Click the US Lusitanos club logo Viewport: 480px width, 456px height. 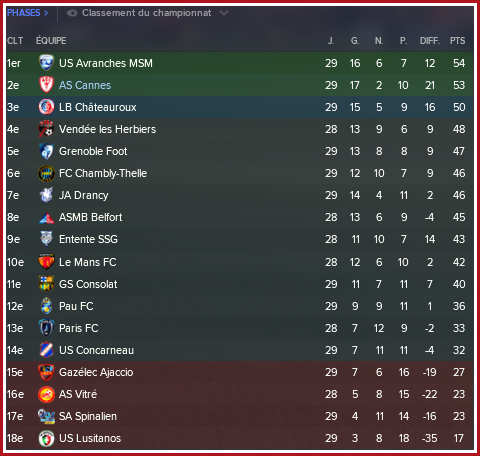click(46, 438)
